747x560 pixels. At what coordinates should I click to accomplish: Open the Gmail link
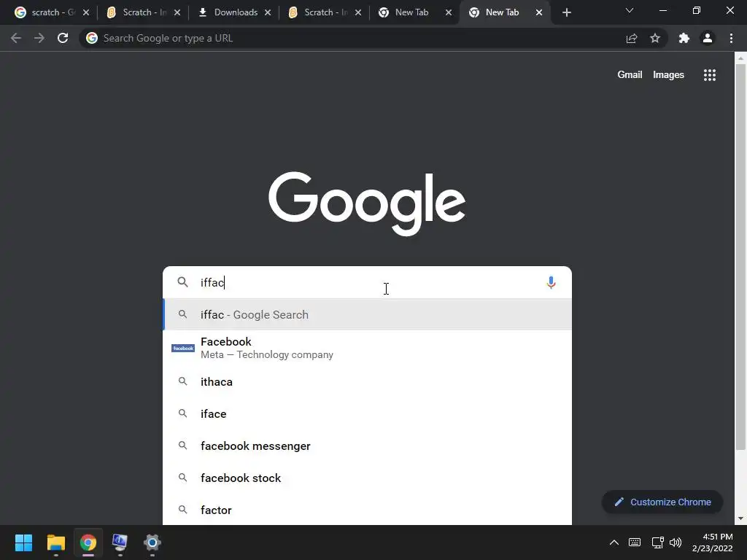[x=630, y=75]
